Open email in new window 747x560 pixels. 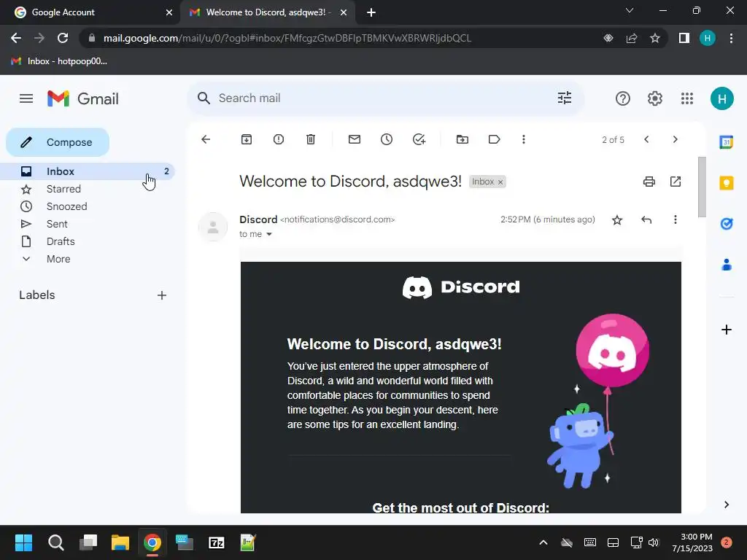click(676, 182)
